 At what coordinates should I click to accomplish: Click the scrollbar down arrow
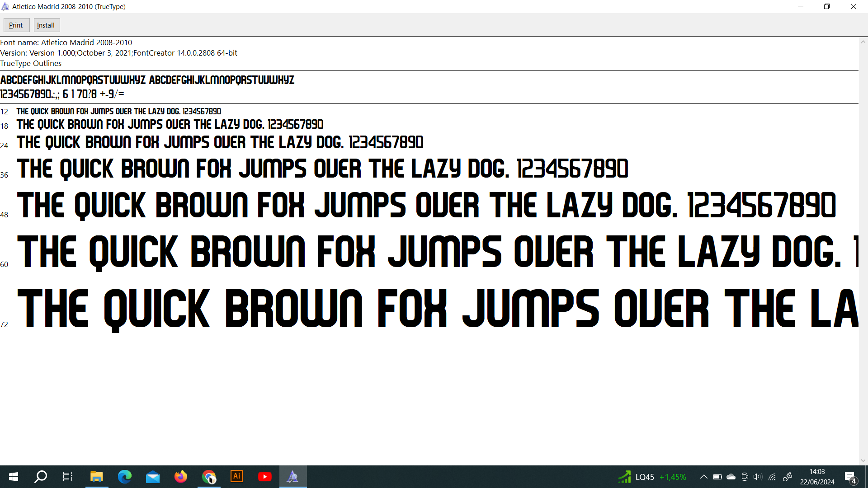tap(863, 460)
